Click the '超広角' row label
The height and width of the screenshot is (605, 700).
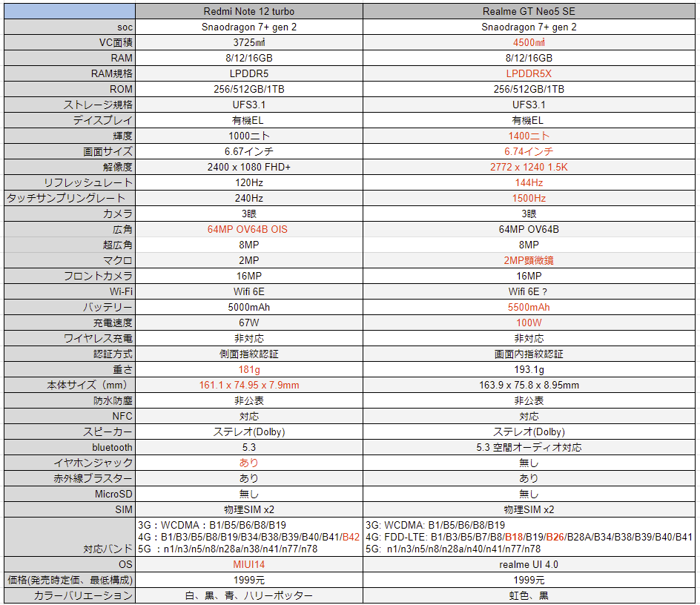[70, 245]
